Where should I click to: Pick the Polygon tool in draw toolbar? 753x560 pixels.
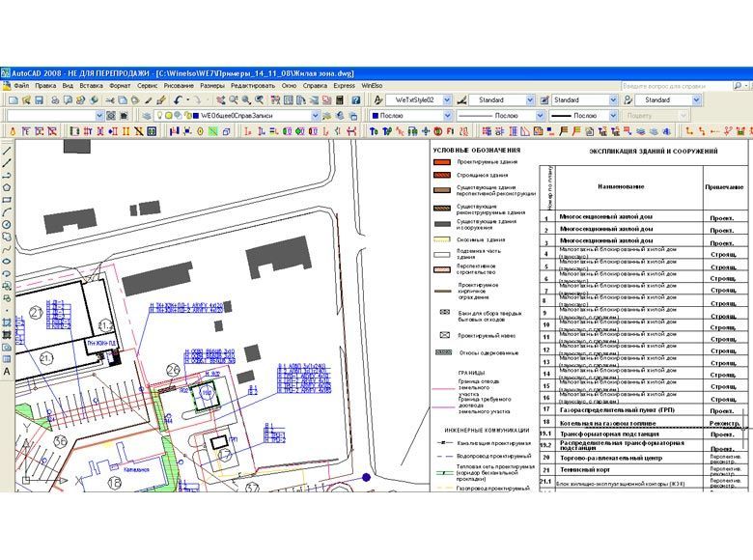point(7,187)
